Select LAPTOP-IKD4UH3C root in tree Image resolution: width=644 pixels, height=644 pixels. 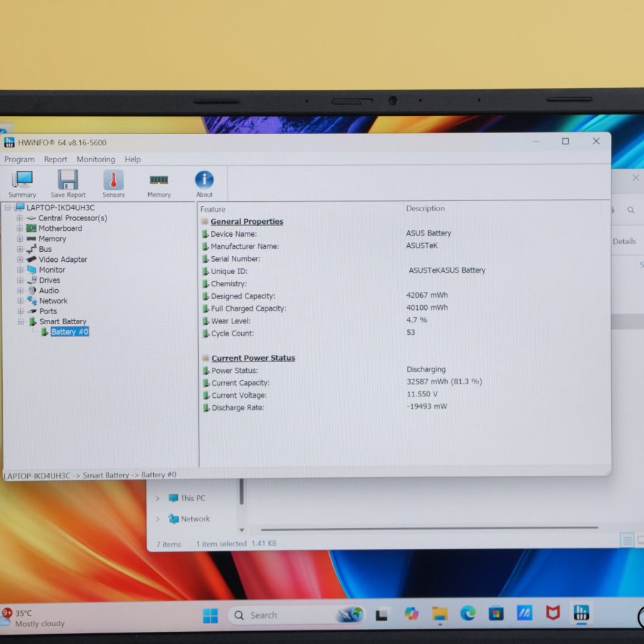click(x=60, y=208)
